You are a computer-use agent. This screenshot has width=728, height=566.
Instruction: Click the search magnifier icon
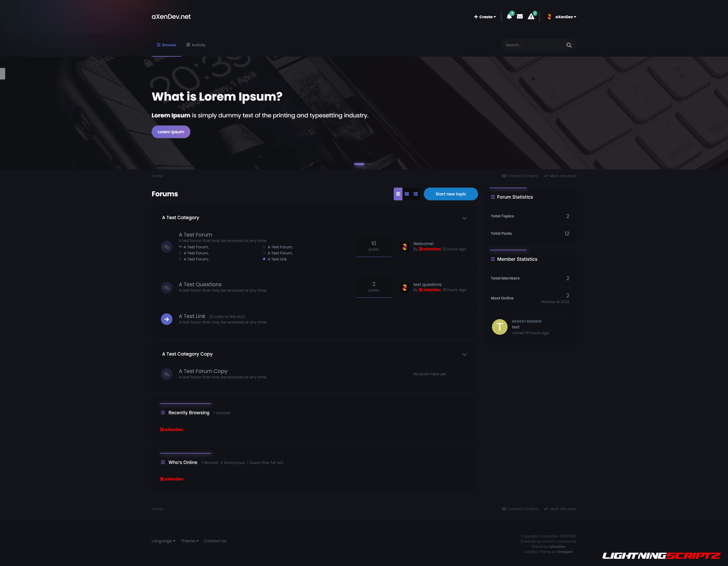tap(569, 45)
